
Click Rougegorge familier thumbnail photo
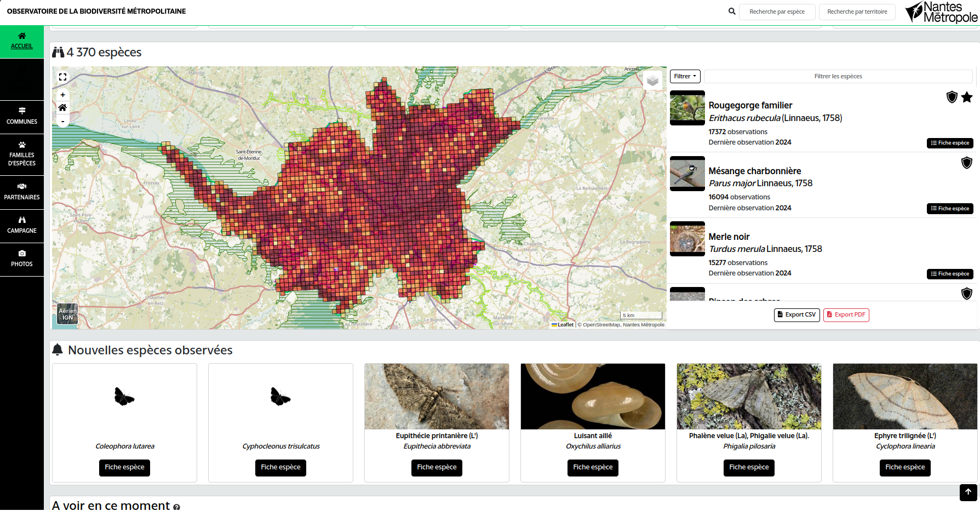tap(687, 108)
